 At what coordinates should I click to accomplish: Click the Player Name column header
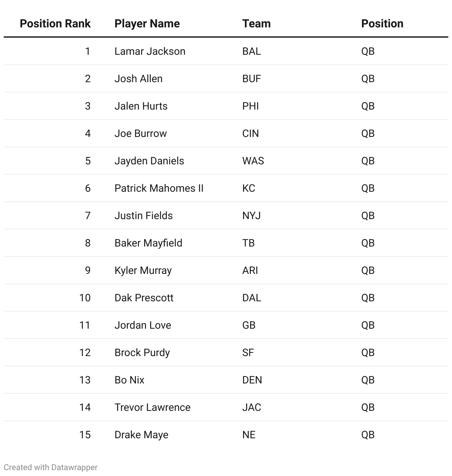click(x=147, y=24)
